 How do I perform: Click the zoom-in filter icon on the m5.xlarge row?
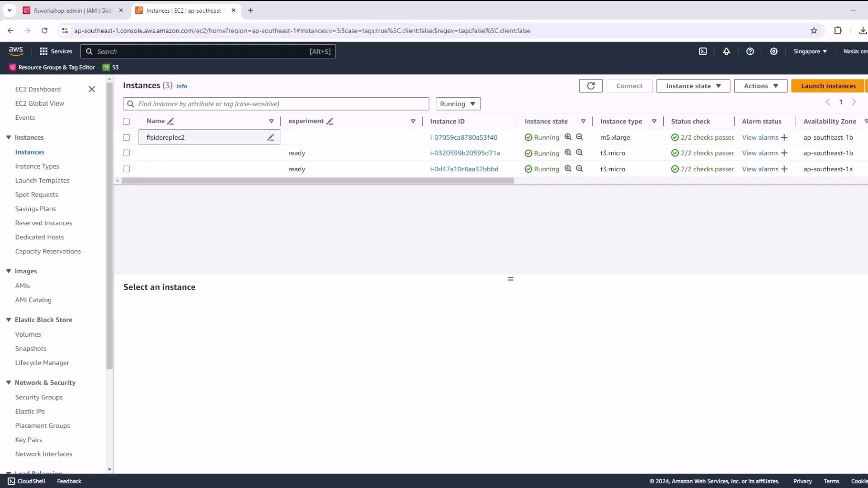point(568,137)
